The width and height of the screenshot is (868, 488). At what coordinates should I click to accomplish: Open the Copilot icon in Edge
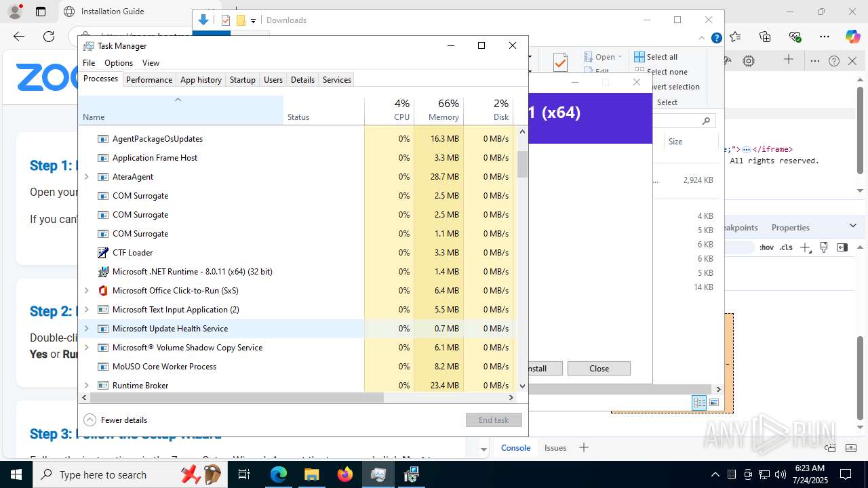click(x=852, y=37)
